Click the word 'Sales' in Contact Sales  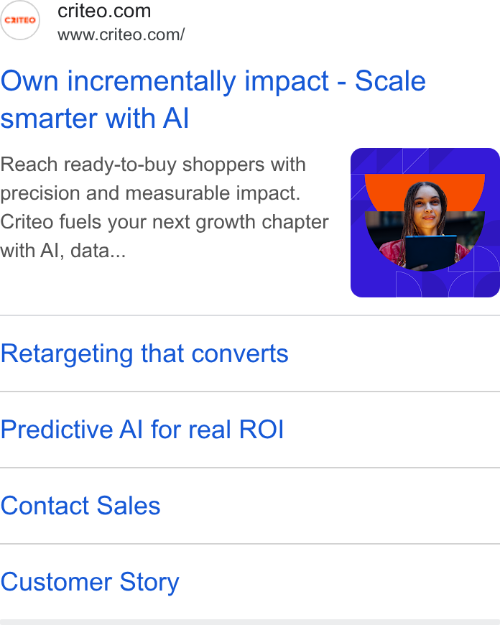click(x=128, y=506)
